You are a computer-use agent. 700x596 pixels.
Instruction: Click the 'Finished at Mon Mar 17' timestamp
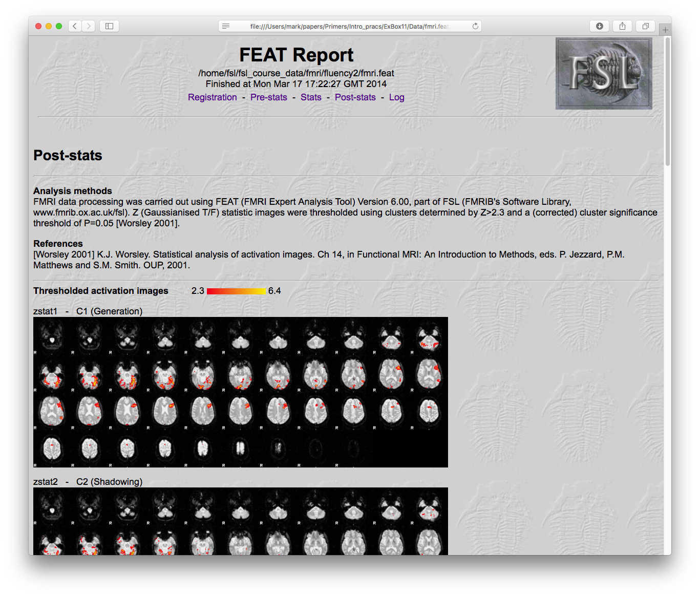(x=296, y=84)
